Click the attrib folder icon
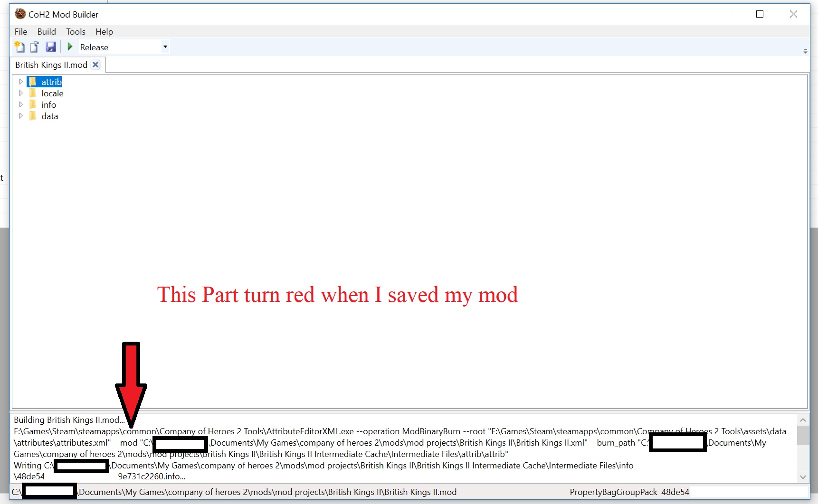The height and width of the screenshot is (504, 818). (33, 82)
